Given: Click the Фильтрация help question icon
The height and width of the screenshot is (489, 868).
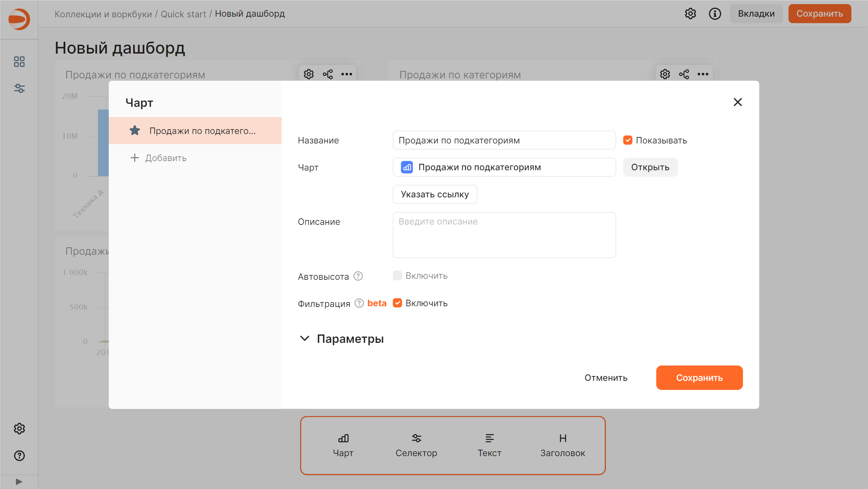Looking at the screenshot, I should [359, 303].
